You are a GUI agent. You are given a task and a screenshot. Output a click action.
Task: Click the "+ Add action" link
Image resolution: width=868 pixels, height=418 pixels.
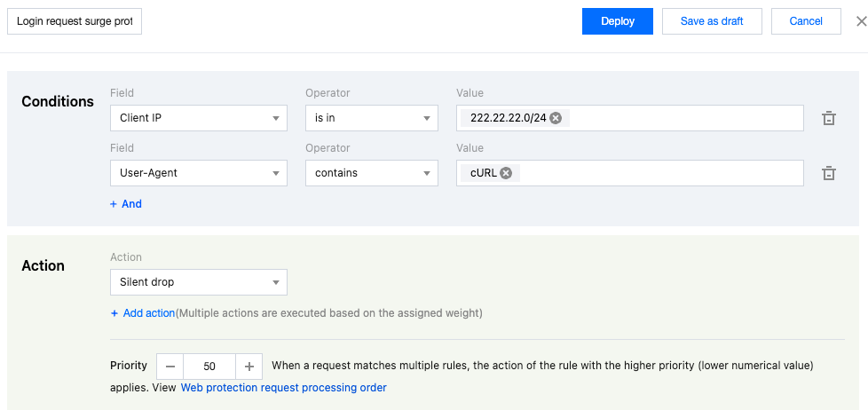(x=142, y=313)
